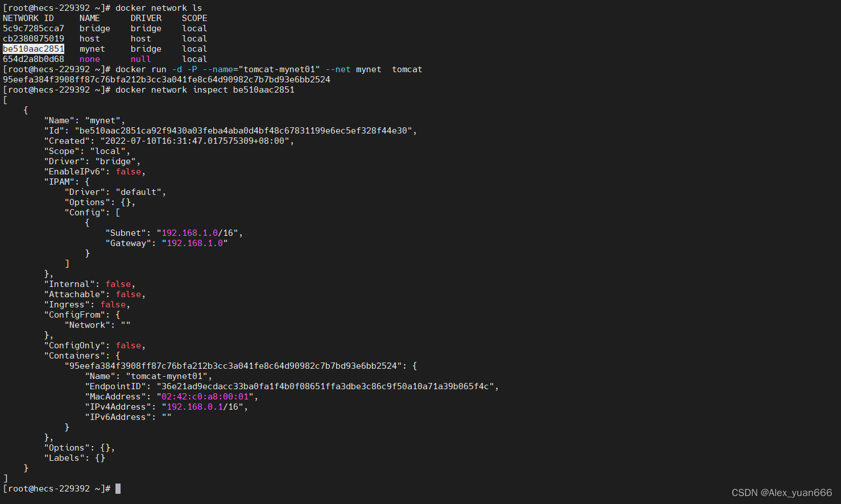The width and height of the screenshot is (841, 504).
Task: Click the "Labels": {} line
Action: (74, 458)
